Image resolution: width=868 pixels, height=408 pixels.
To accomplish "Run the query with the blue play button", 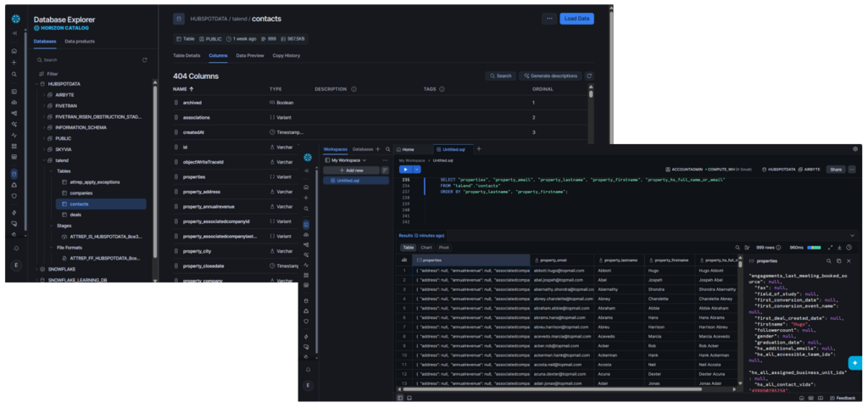I will [x=406, y=170].
